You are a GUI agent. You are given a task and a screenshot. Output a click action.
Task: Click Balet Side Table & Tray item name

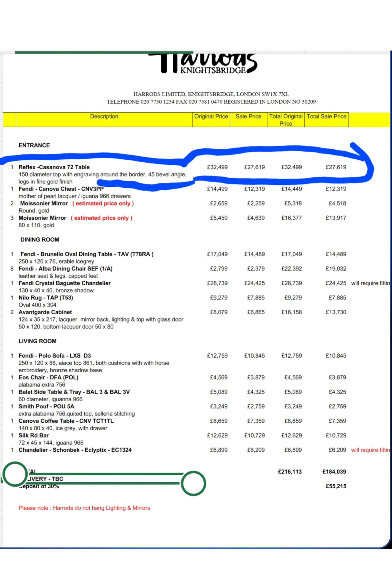click(74, 392)
